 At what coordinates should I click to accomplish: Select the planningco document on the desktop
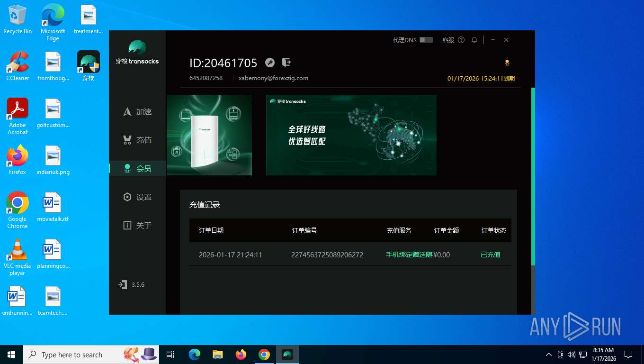tap(53, 254)
